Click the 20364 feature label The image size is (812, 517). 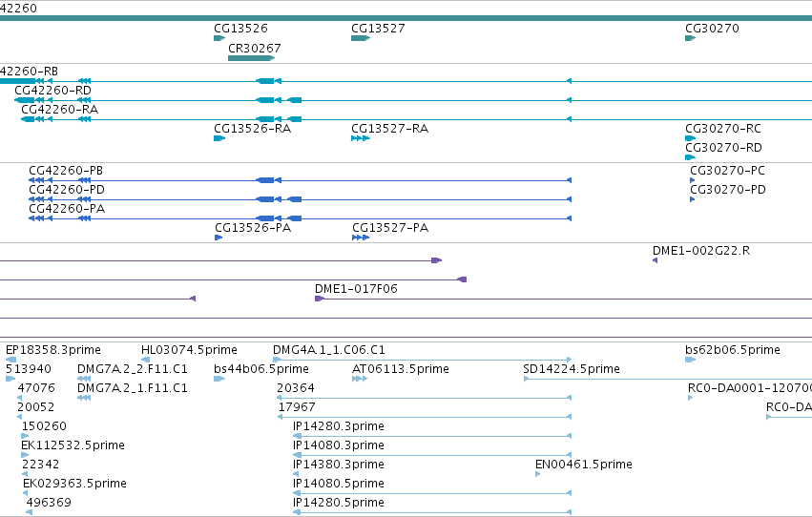pos(296,388)
